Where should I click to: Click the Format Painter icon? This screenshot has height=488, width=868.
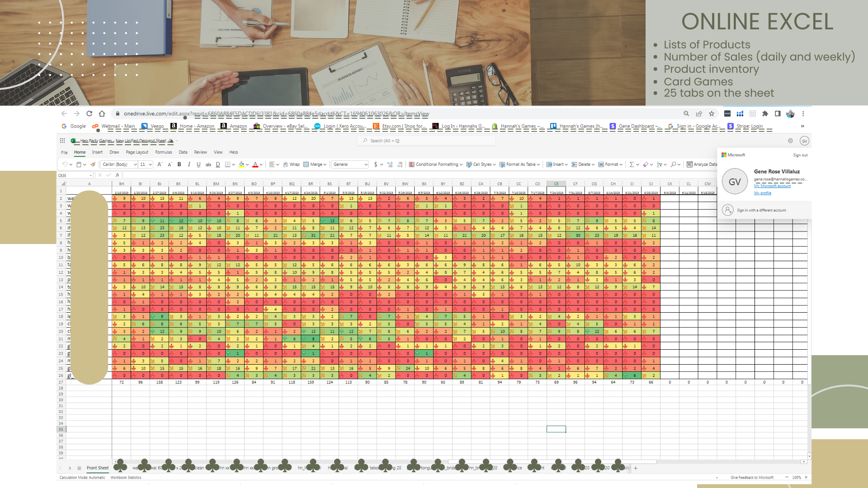coord(93,164)
